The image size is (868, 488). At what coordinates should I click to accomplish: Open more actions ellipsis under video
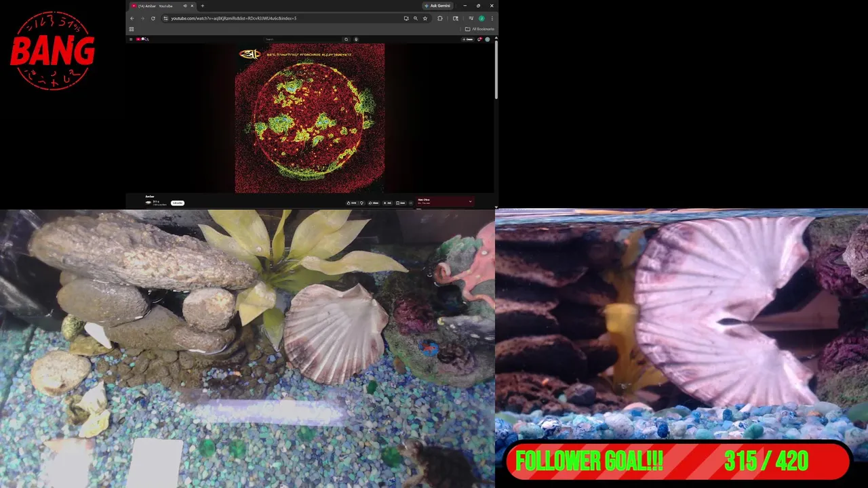pyautogui.click(x=411, y=203)
